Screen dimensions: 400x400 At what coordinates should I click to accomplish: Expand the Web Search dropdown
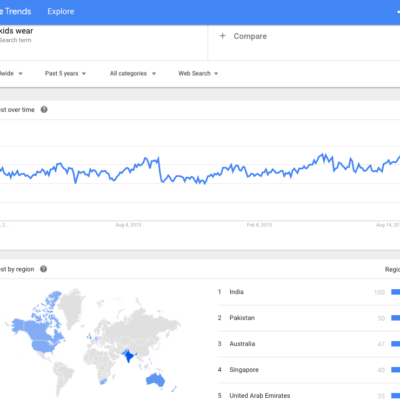pyautogui.click(x=198, y=73)
